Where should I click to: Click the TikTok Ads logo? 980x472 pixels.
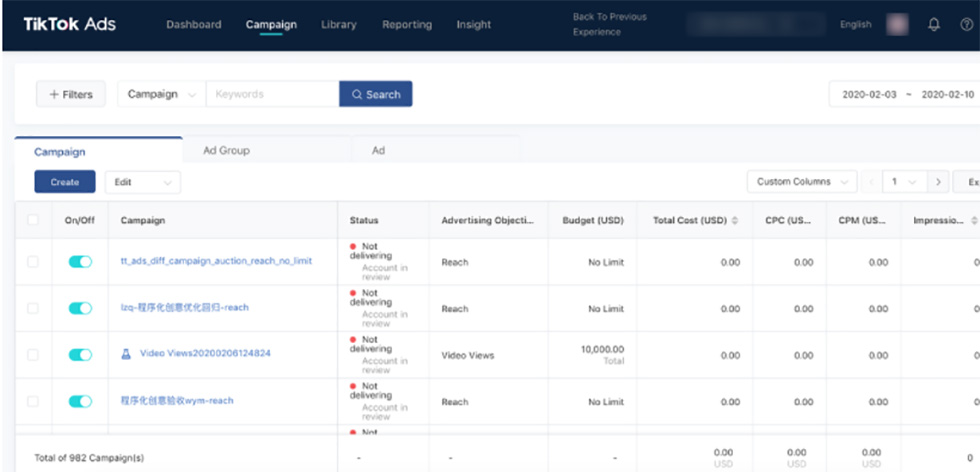coord(69,24)
